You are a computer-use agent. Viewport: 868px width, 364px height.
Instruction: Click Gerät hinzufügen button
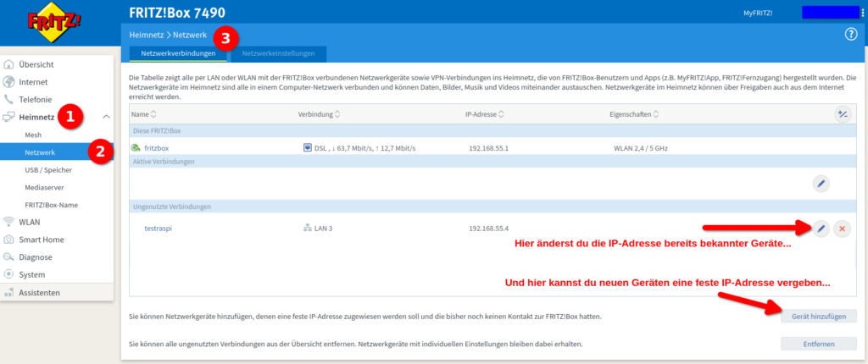pyautogui.click(x=819, y=316)
